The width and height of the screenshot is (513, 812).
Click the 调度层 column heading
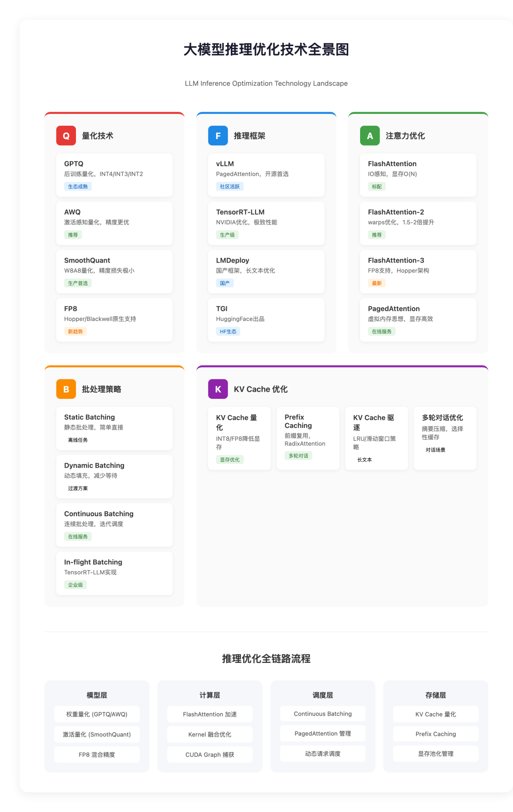pos(323,695)
